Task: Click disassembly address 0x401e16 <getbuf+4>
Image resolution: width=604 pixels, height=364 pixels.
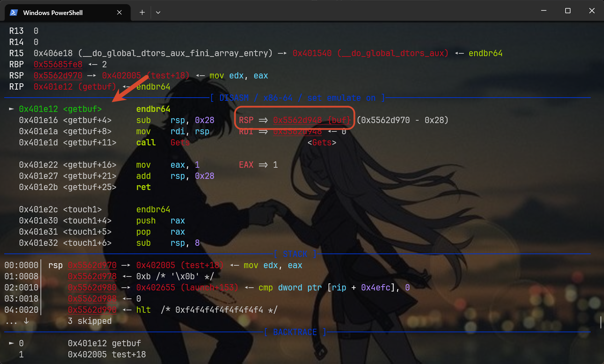Action: (65, 120)
